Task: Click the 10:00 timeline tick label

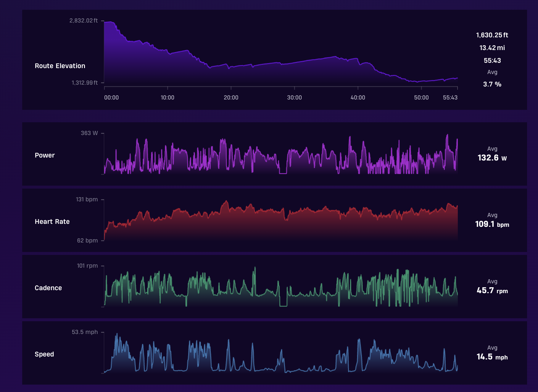Action: pyautogui.click(x=167, y=97)
